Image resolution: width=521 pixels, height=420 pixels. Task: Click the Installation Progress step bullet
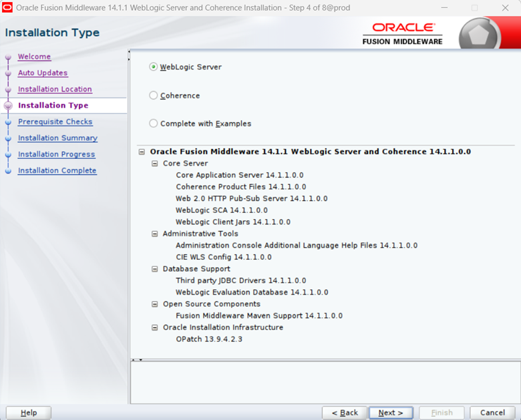pos(8,155)
